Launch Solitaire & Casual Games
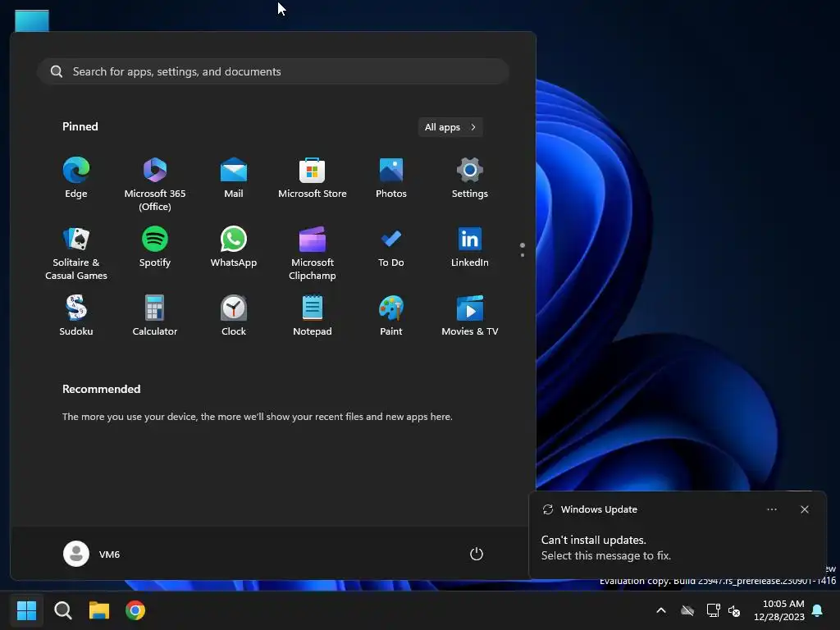Image resolution: width=840 pixels, height=630 pixels. (76, 253)
